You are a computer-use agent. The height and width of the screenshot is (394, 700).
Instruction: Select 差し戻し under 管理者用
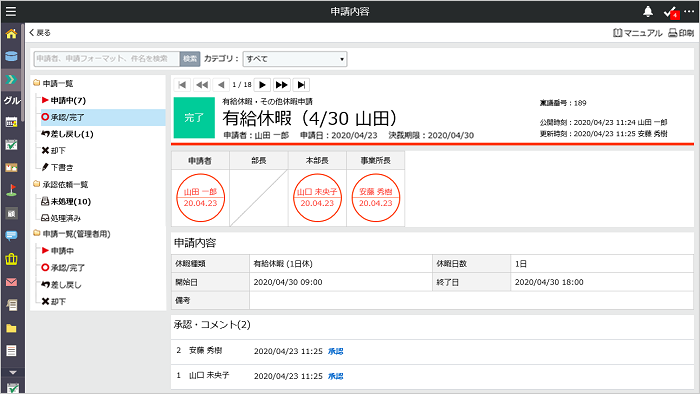coord(61,285)
